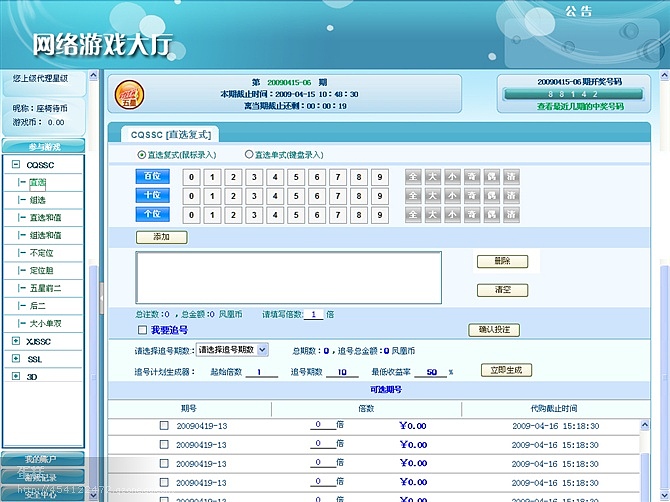The width and height of the screenshot is (670, 502).
Task: Confirm the bet with 确认投注
Action: pyautogui.click(x=494, y=329)
